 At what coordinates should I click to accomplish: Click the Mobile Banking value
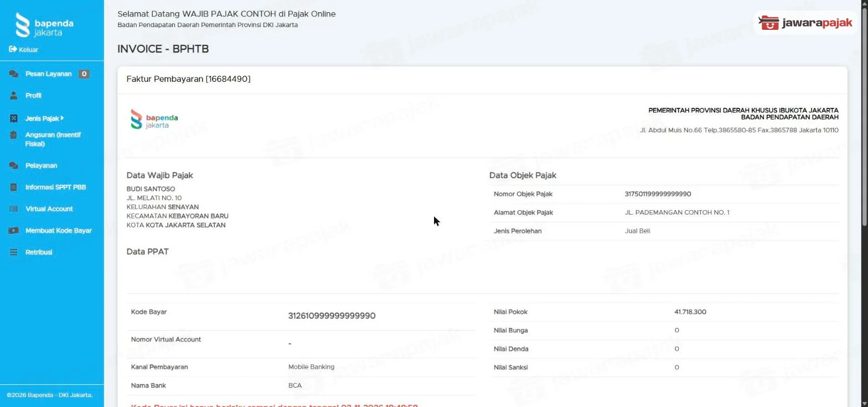311,367
